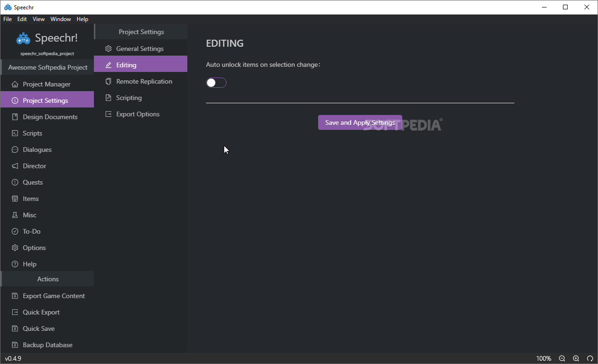This screenshot has height=364, width=598.
Task: Select Project Settings in the sidebar
Action: coord(47,100)
